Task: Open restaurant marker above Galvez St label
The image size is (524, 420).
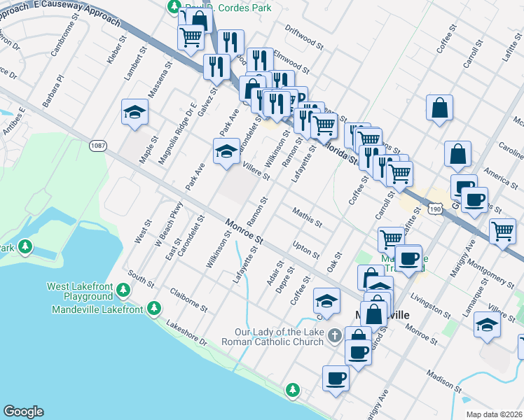Action: pyautogui.click(x=216, y=68)
